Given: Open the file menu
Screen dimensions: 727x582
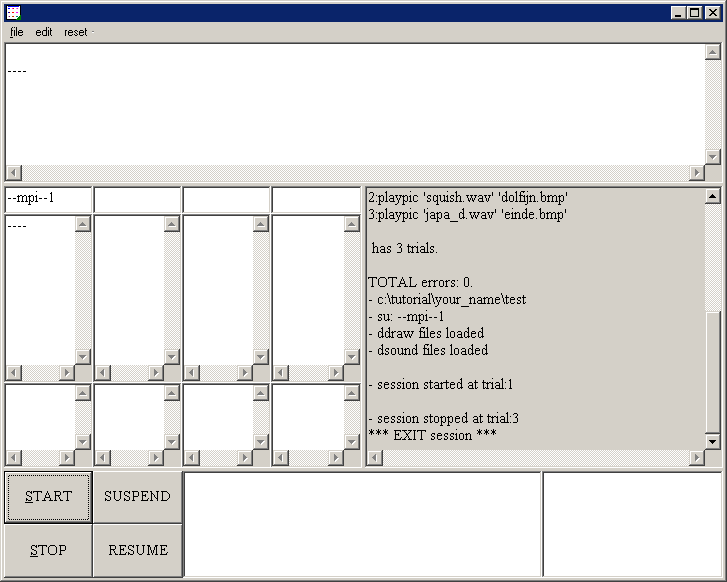Looking at the screenshot, I should [x=16, y=32].
